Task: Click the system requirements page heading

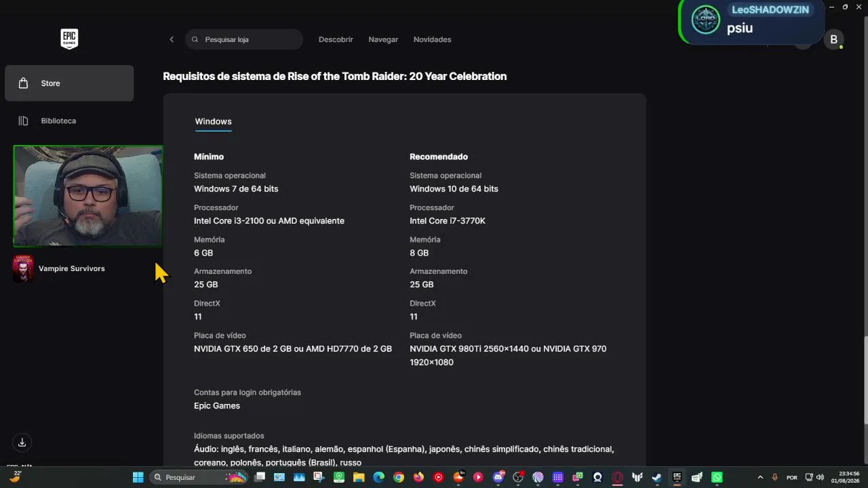Action: coord(335,77)
